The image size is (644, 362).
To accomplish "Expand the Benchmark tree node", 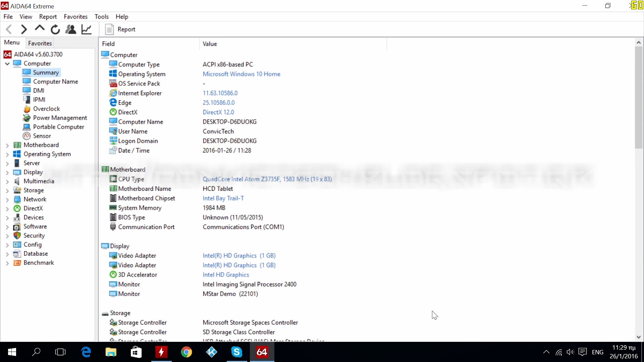I will pyautogui.click(x=7, y=263).
